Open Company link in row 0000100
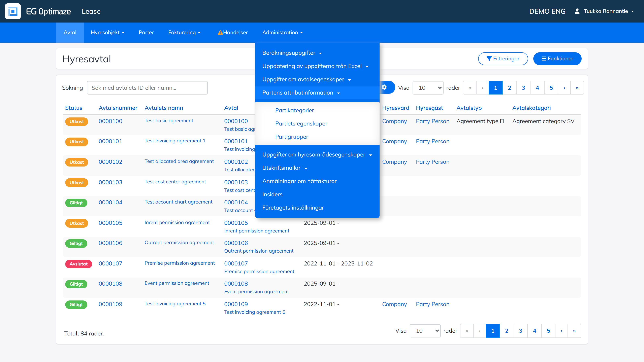Viewport: 644px width, 362px height. coord(394,121)
